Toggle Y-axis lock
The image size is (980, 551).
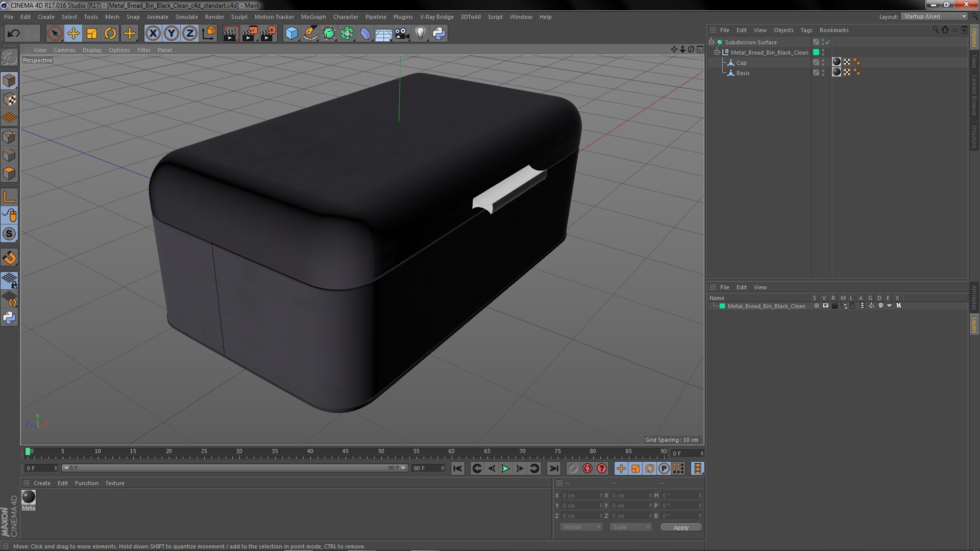[x=171, y=34]
